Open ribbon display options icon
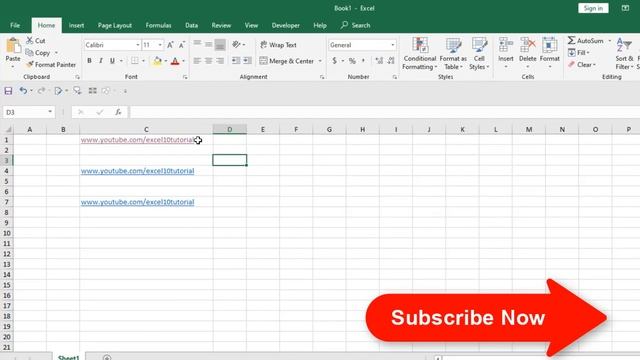The width and height of the screenshot is (640, 360). point(625,8)
